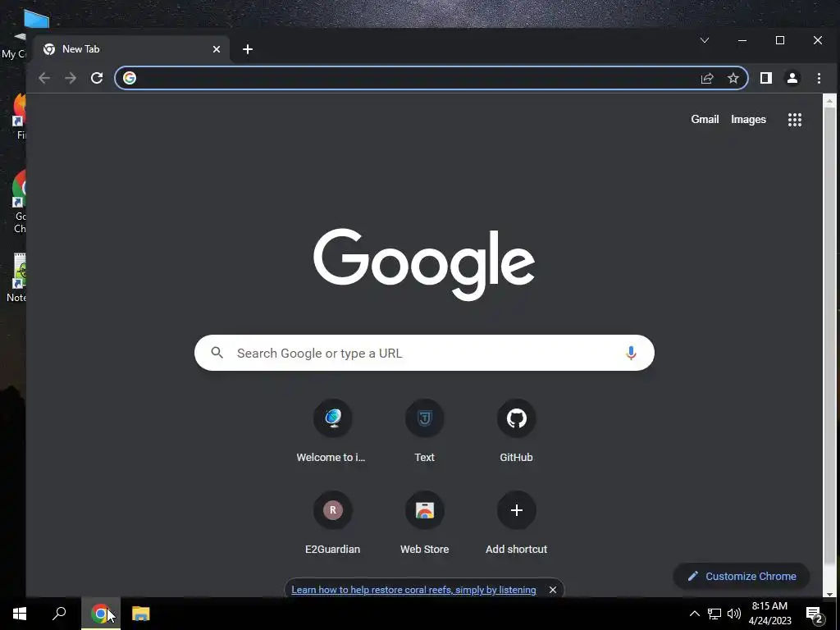Viewport: 840px width, 630px height.
Task: Go back using the back arrow
Action: 44,78
